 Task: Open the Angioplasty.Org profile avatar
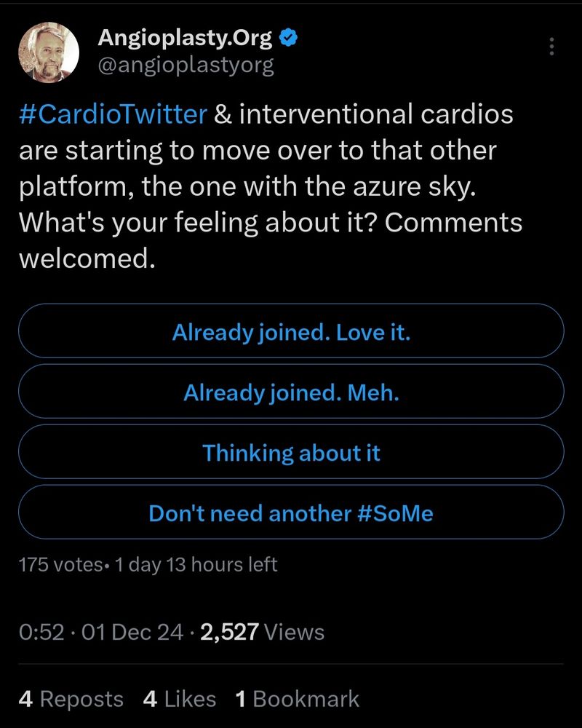click(x=49, y=52)
